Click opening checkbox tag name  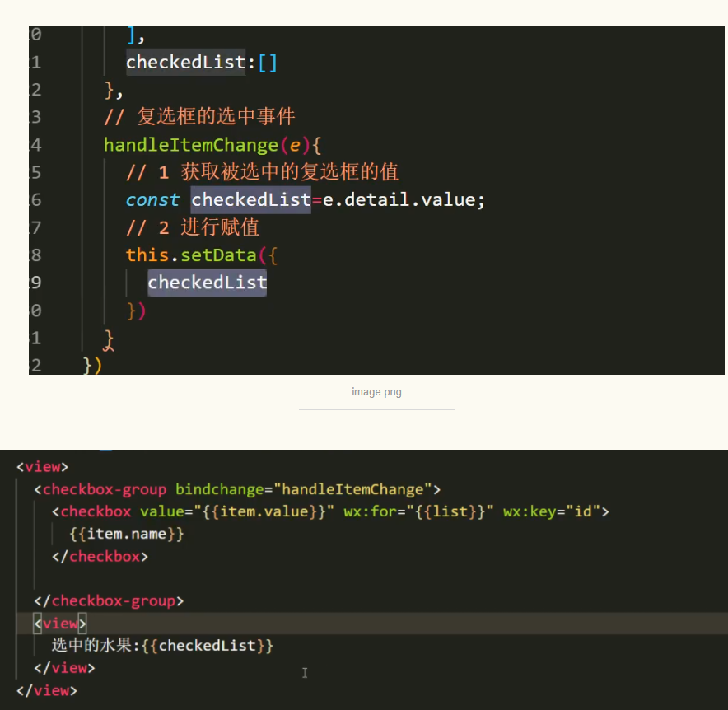[96, 511]
